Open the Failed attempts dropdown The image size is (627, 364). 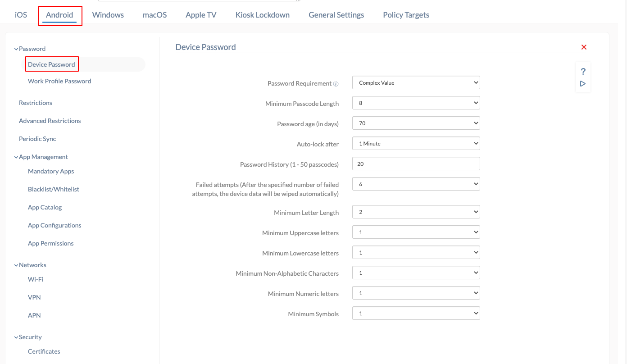(415, 184)
